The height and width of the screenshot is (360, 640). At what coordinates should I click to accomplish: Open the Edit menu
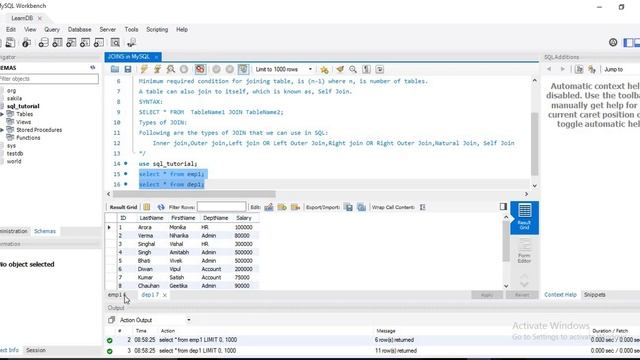coord(11,29)
